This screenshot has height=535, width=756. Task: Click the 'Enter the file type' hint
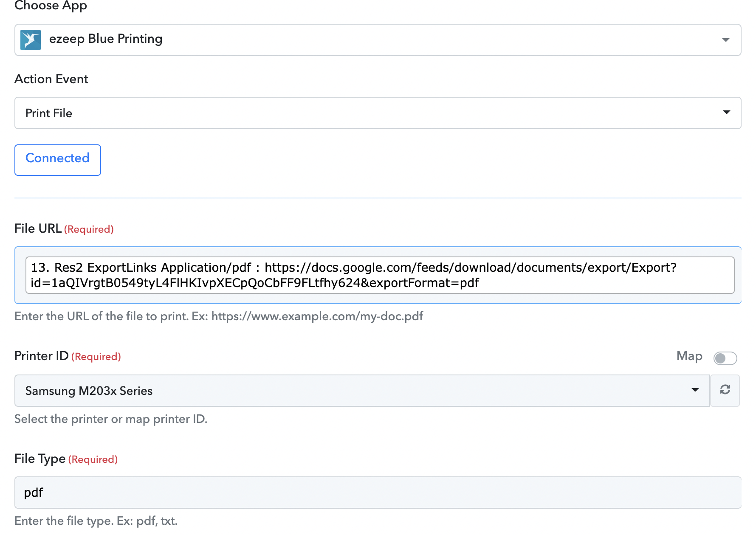click(x=96, y=521)
